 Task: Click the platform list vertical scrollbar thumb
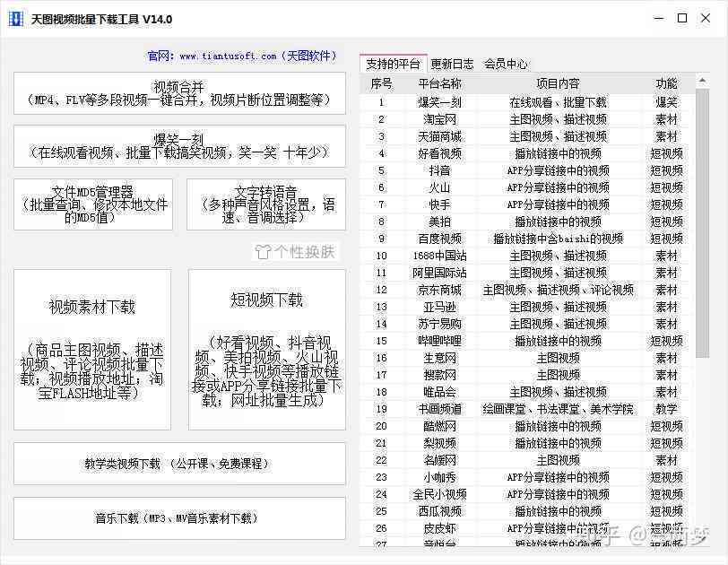coord(703,222)
